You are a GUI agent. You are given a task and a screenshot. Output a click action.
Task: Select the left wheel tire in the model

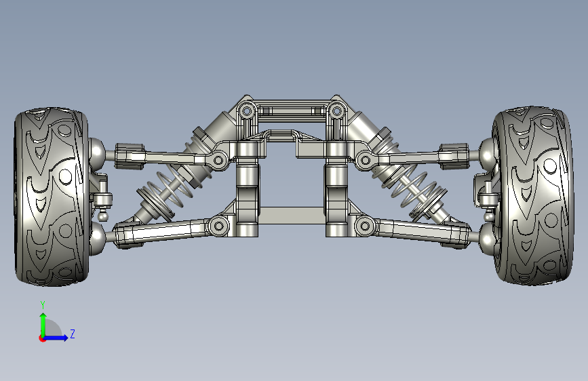52,197
